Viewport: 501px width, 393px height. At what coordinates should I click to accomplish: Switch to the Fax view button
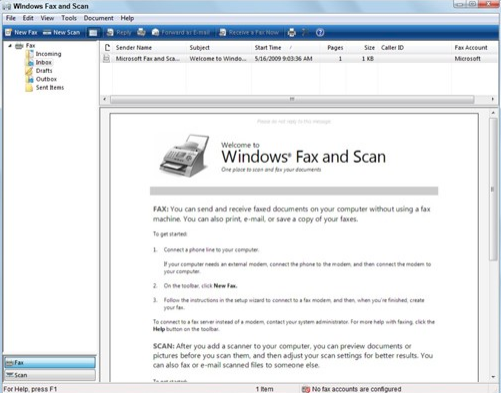pyautogui.click(x=50, y=362)
